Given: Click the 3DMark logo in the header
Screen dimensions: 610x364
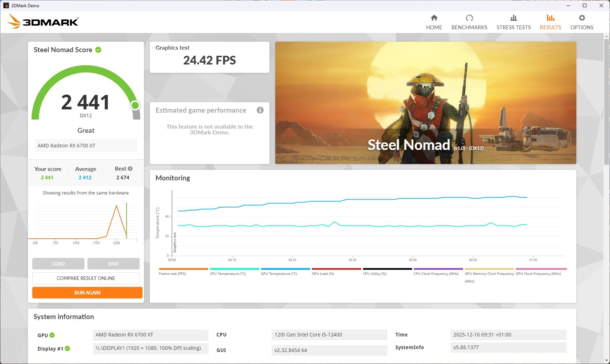Looking at the screenshot, I should coord(43,21).
